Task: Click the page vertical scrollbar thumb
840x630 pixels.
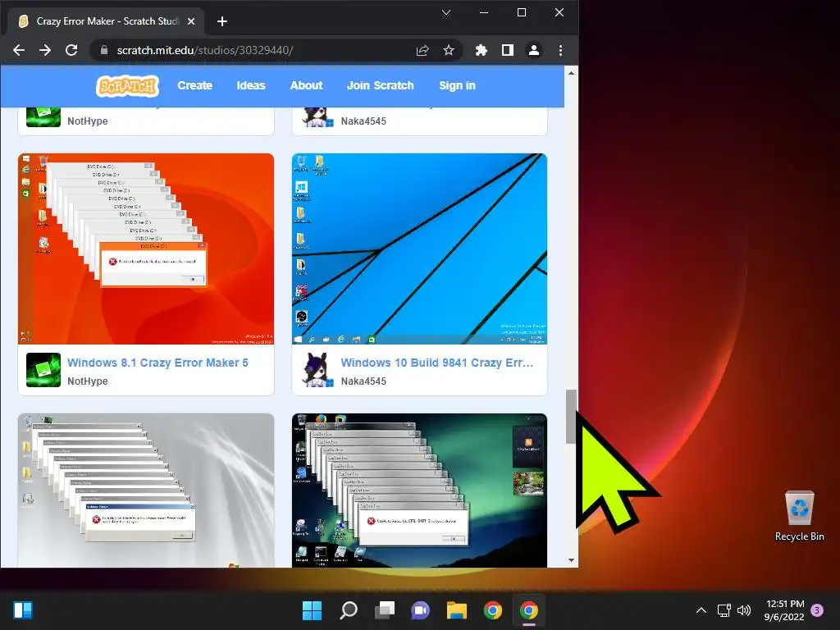Action: pos(571,417)
